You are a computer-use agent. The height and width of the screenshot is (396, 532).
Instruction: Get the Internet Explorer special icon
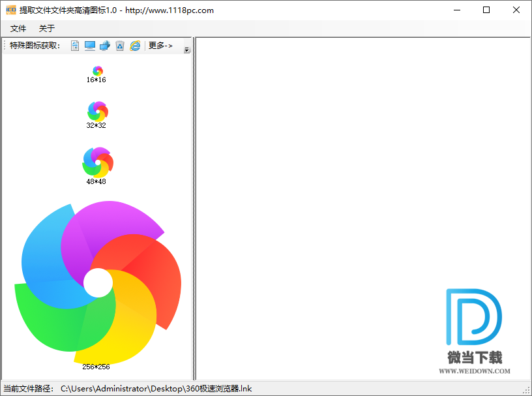point(135,46)
